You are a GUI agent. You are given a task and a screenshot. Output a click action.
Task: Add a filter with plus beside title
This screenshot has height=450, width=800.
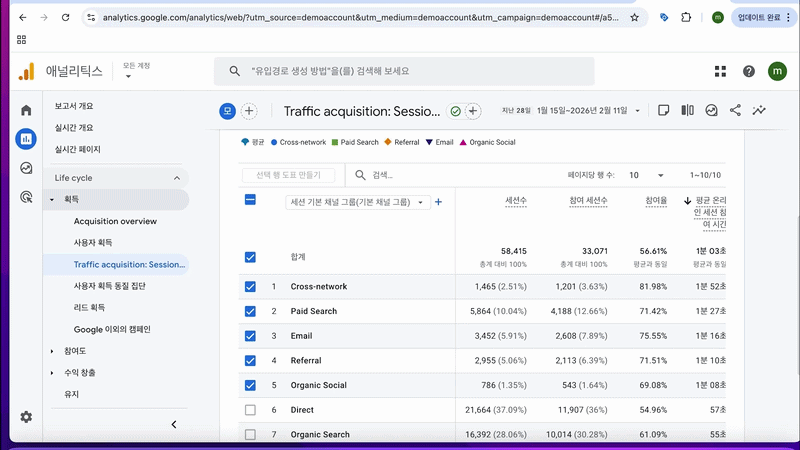(x=473, y=111)
